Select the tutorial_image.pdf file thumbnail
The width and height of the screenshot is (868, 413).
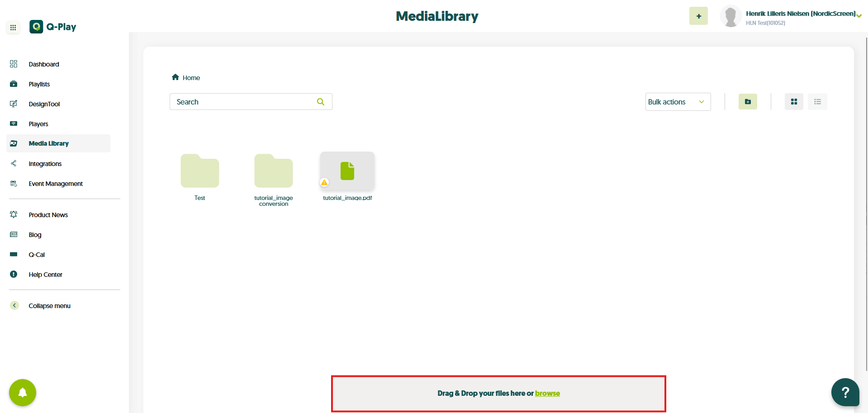[x=347, y=171]
